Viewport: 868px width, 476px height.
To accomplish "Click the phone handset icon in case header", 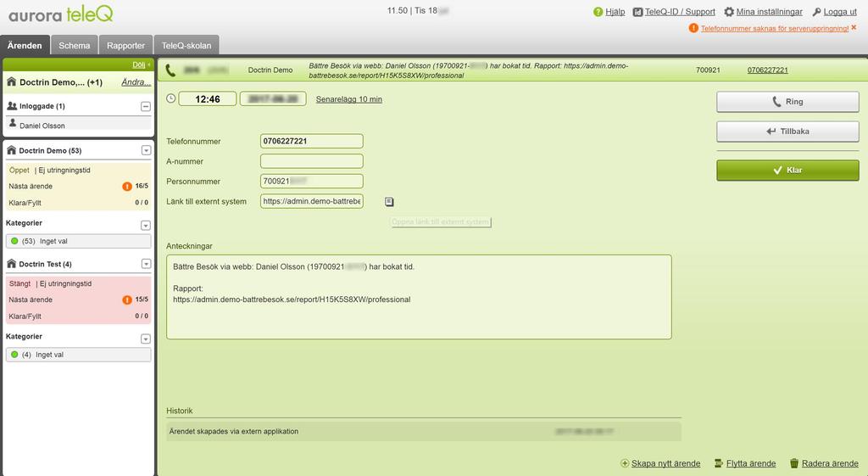I will 170,70.
